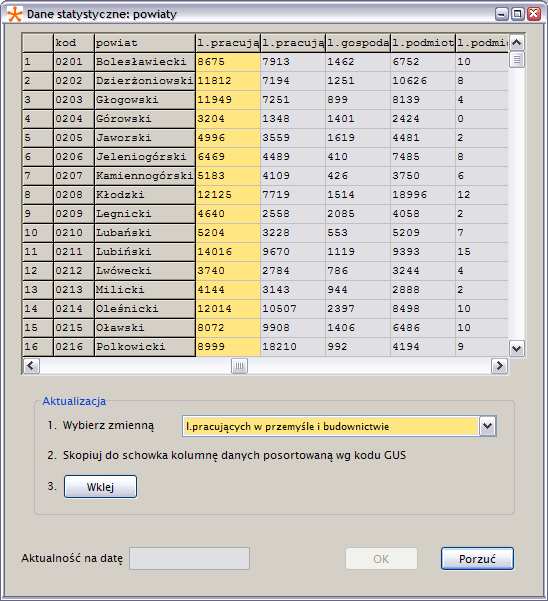This screenshot has height=601, width=548.
Task: Click highlighted value 14016
Action: (x=228, y=252)
